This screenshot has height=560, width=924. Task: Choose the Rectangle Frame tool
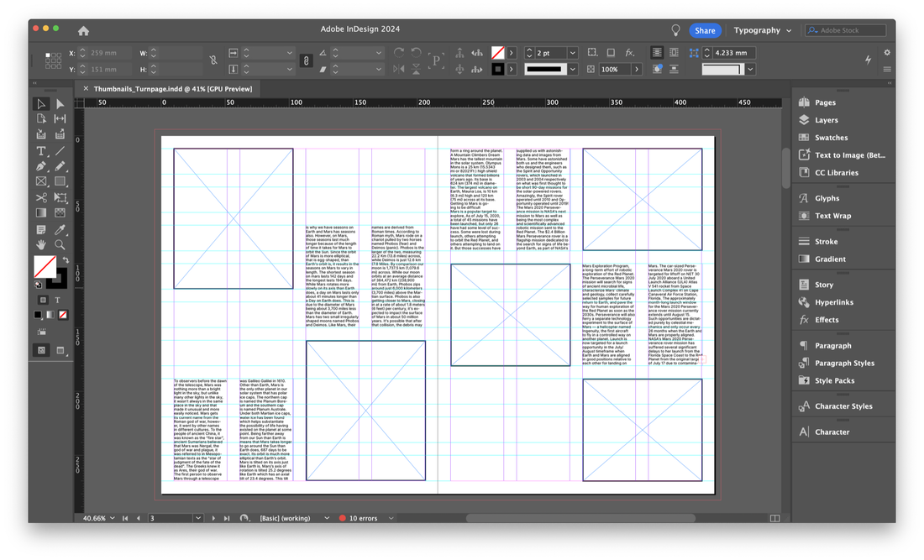(41, 182)
